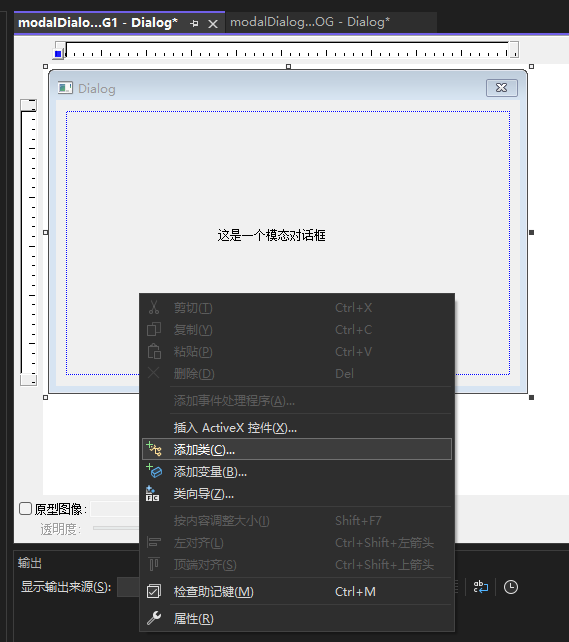Enable the 原型图像 checkbox
569x642 pixels.
pos(25,509)
